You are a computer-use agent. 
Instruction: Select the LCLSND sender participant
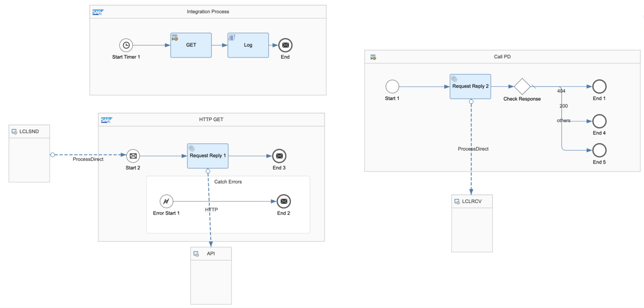point(29,153)
